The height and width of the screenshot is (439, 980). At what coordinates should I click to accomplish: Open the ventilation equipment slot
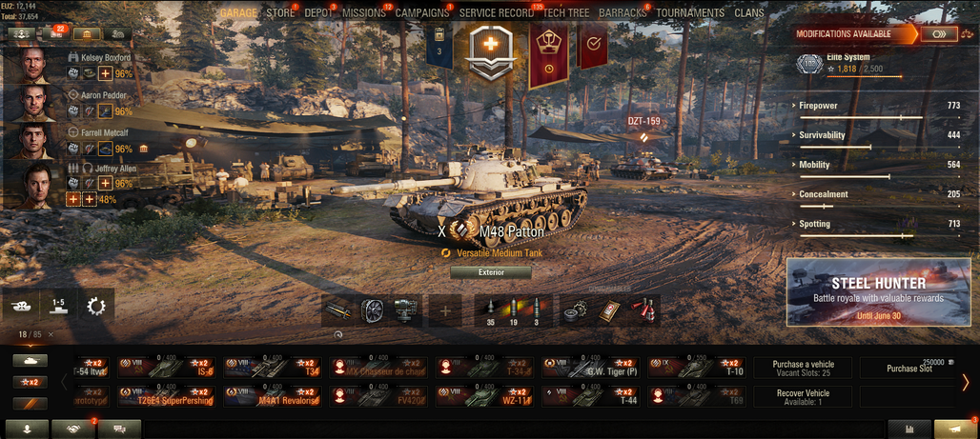click(371, 310)
